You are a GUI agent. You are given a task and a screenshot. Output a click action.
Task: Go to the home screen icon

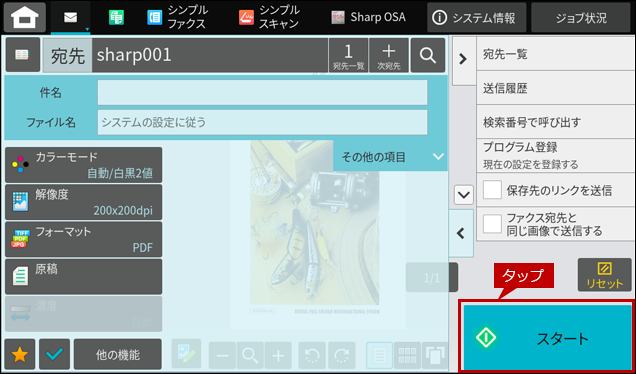[x=25, y=17]
